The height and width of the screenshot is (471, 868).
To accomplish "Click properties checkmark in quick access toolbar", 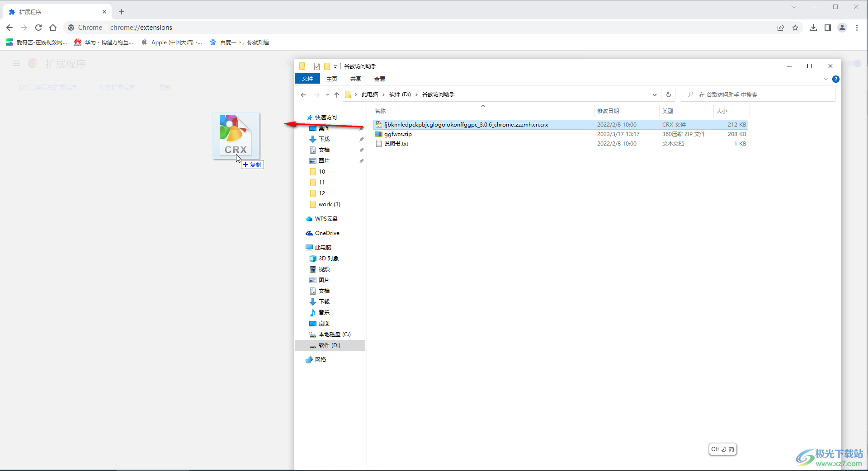I will [x=317, y=66].
